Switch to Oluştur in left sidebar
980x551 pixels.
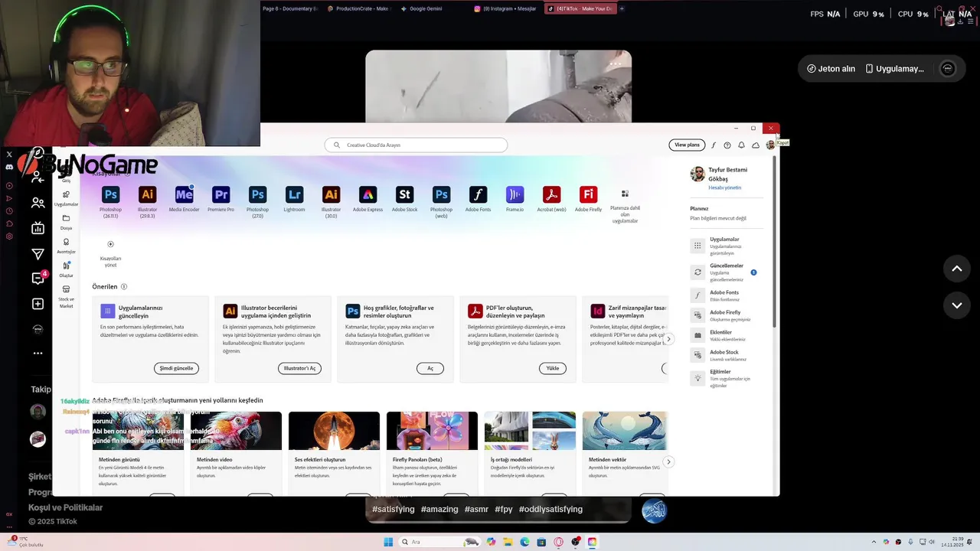(x=67, y=269)
